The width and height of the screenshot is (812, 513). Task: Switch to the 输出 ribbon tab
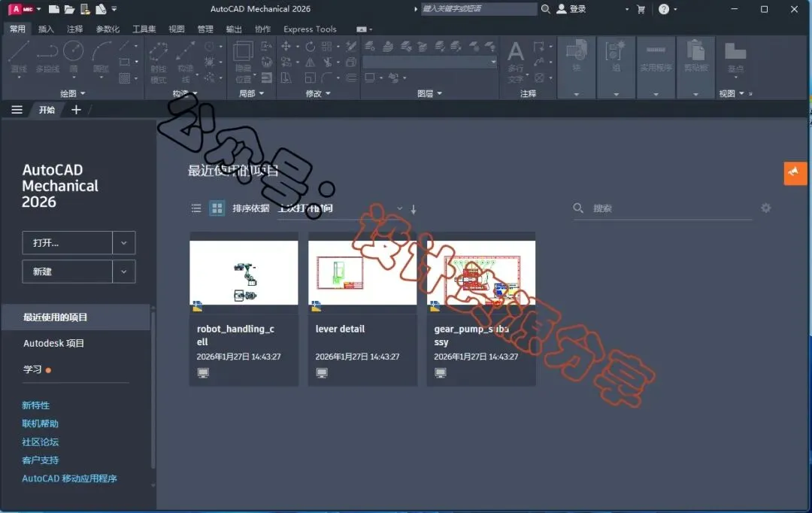(x=234, y=29)
